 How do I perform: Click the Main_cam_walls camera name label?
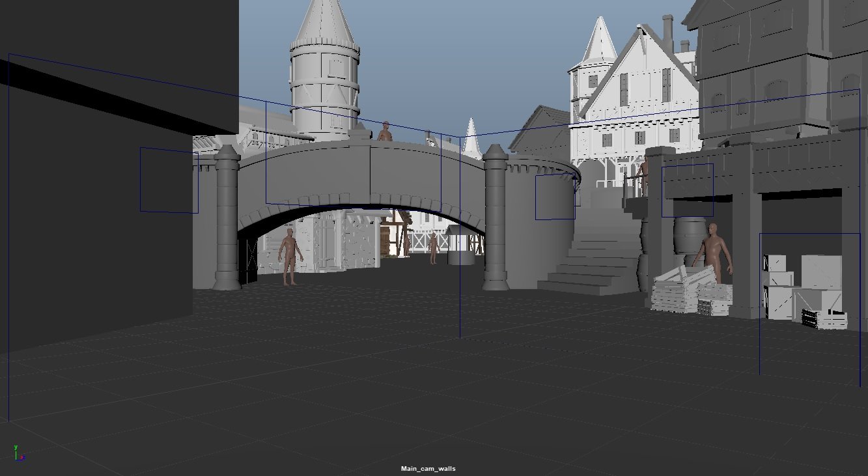click(x=428, y=469)
